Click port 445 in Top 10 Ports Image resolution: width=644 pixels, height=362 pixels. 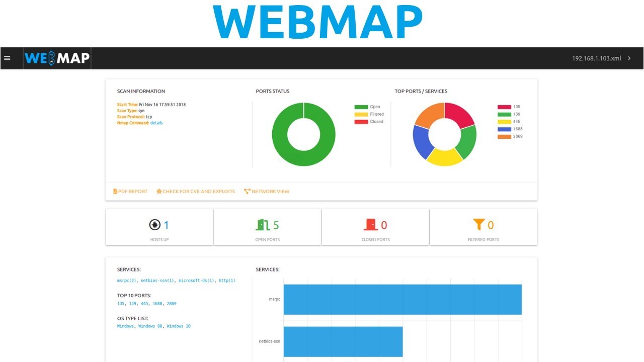pos(145,304)
